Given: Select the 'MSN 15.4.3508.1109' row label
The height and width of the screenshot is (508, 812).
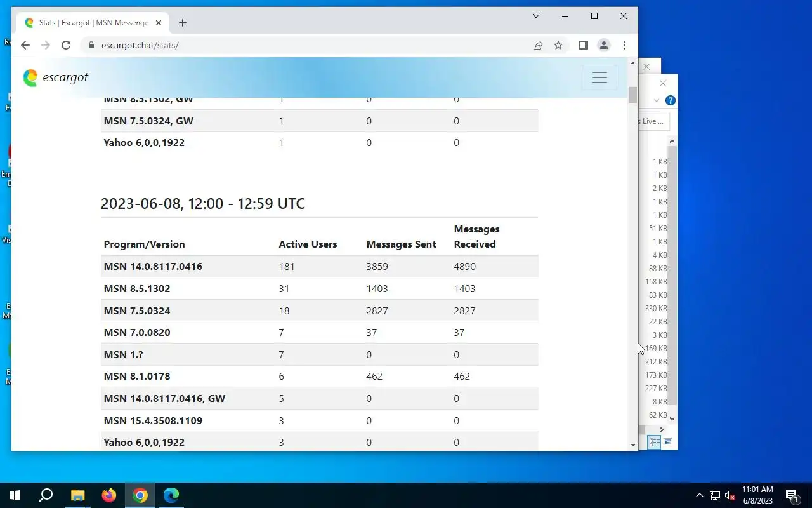Looking at the screenshot, I should coord(153,421).
